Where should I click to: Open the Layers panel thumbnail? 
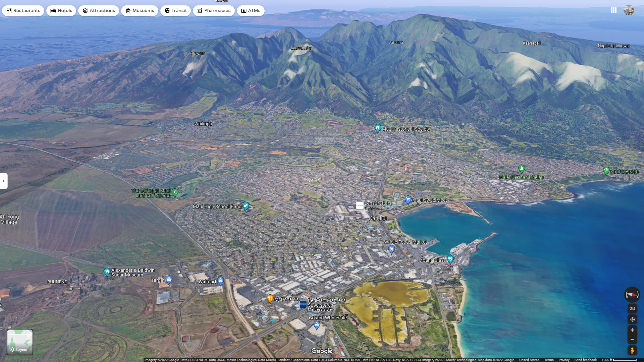tap(20, 342)
